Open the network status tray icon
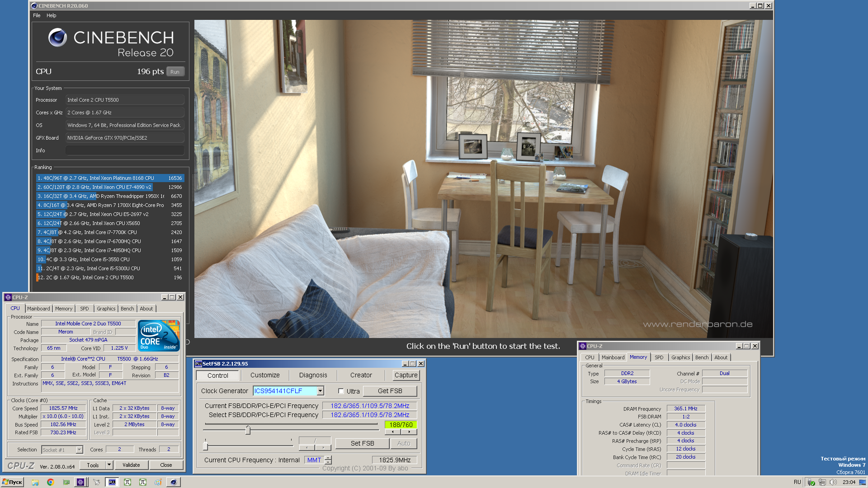The height and width of the screenshot is (488, 868). [x=822, y=482]
